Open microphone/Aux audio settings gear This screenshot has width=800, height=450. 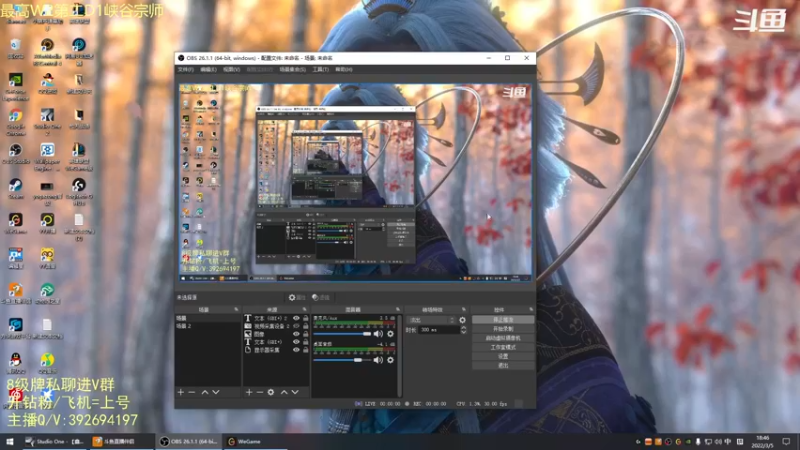coord(390,334)
